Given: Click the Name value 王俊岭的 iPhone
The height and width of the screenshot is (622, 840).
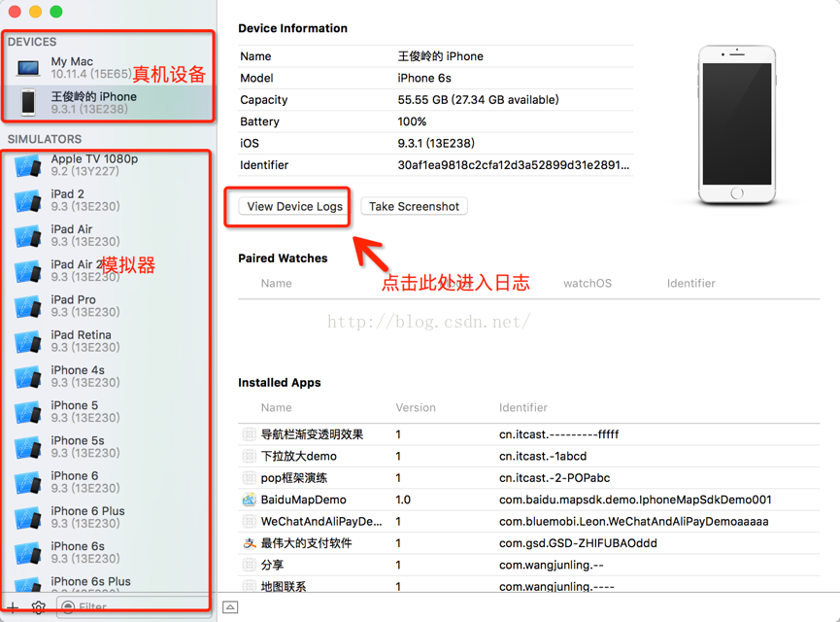Looking at the screenshot, I should pyautogui.click(x=440, y=56).
